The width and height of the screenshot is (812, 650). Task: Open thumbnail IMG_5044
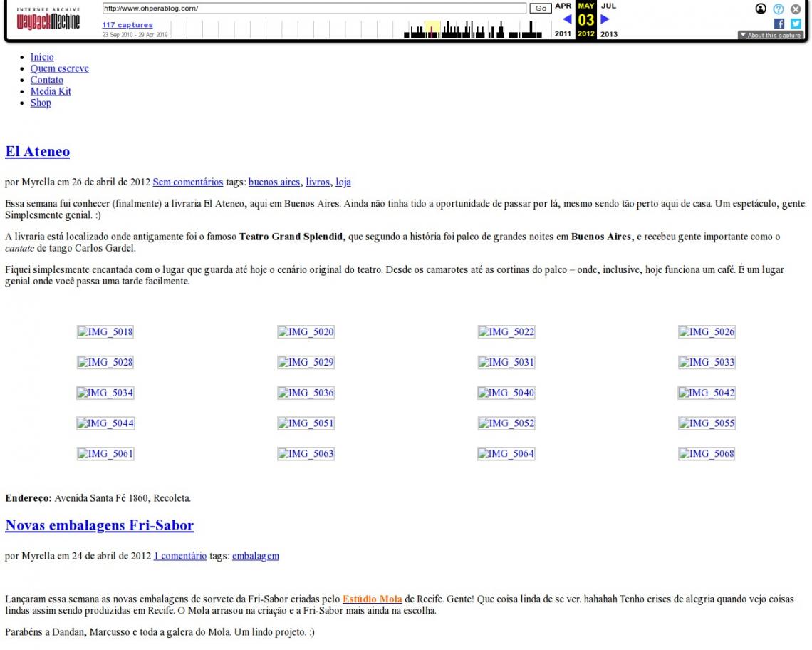tap(105, 423)
